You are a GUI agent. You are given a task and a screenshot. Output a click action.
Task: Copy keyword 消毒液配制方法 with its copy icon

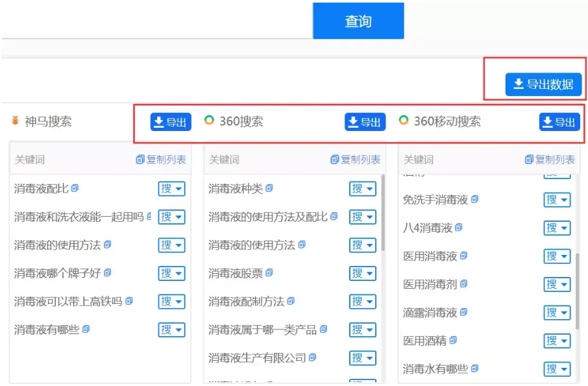(291, 300)
